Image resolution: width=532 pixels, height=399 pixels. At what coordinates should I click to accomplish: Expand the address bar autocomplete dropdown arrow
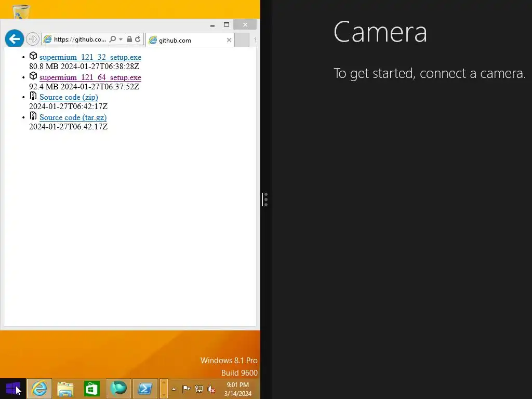[x=121, y=39]
